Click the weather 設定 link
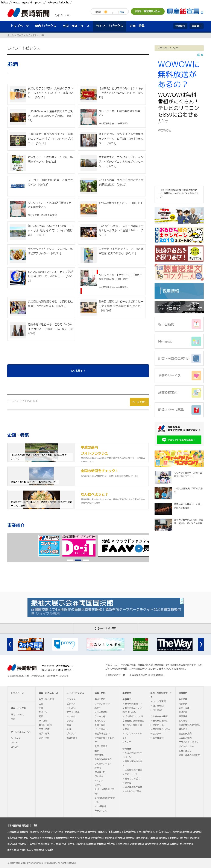 (122, 12)
